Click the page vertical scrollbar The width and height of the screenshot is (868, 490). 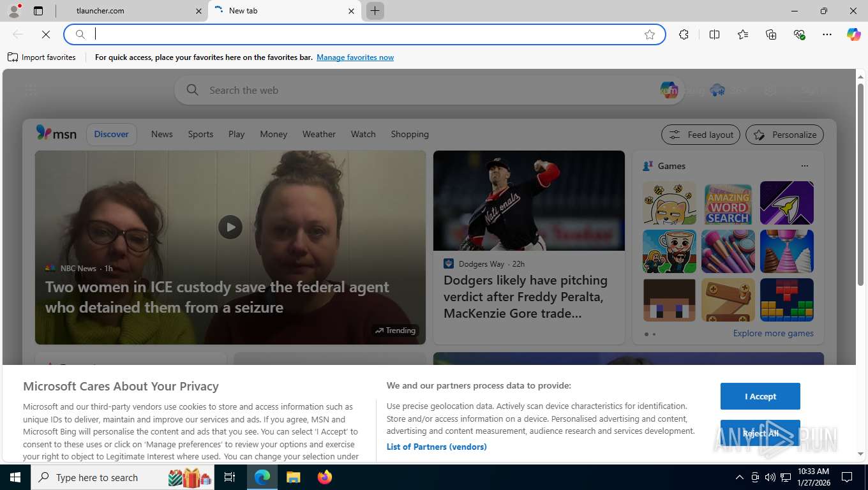[860, 184]
